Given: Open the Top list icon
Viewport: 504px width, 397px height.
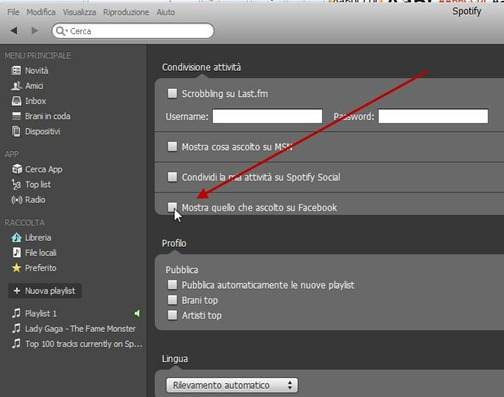Looking at the screenshot, I should (16, 184).
